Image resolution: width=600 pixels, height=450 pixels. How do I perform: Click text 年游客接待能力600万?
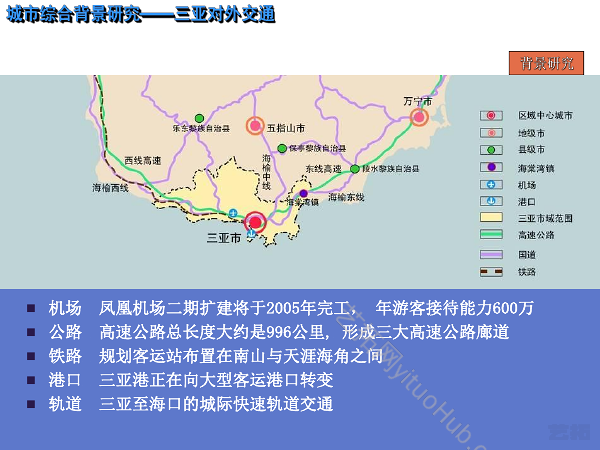click(454, 308)
